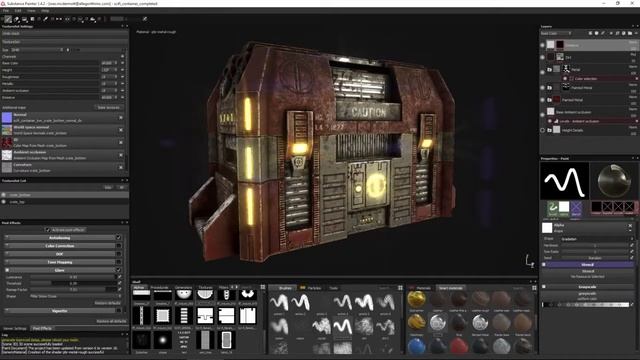Select the red smart material sphere
This screenshot has height=360, width=640.
(x=459, y=347)
